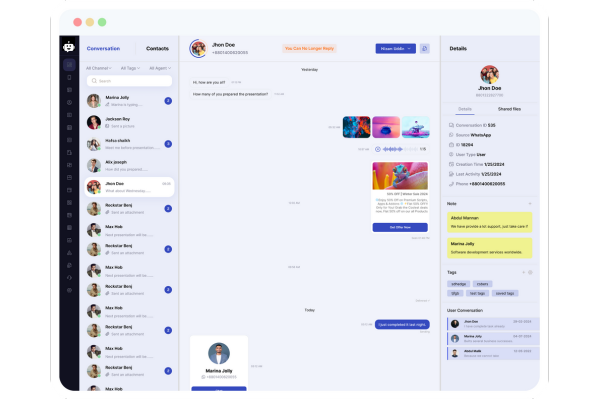The height and width of the screenshot is (399, 599).
Task: Click the 'test tags' tag chip
Action: tap(477, 293)
